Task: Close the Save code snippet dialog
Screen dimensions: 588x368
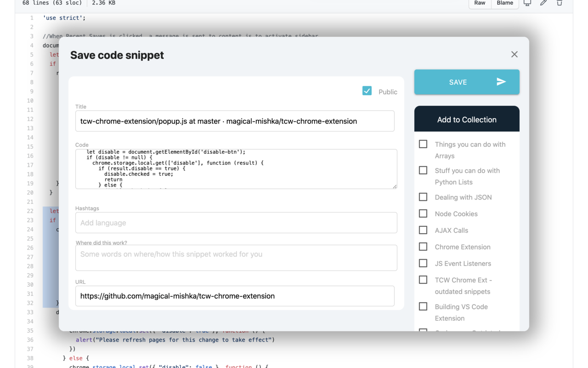Action: coord(514,54)
